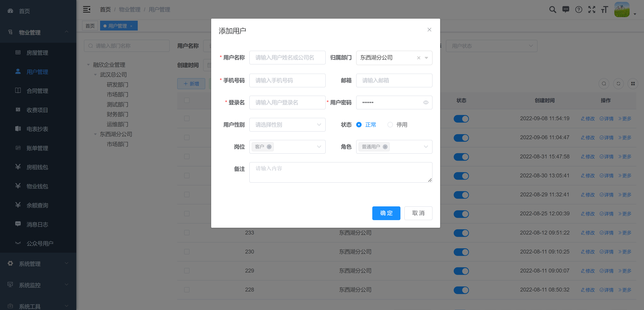The width and height of the screenshot is (644, 310).
Task: Focus the 手机号码 input field
Action: pos(287,81)
